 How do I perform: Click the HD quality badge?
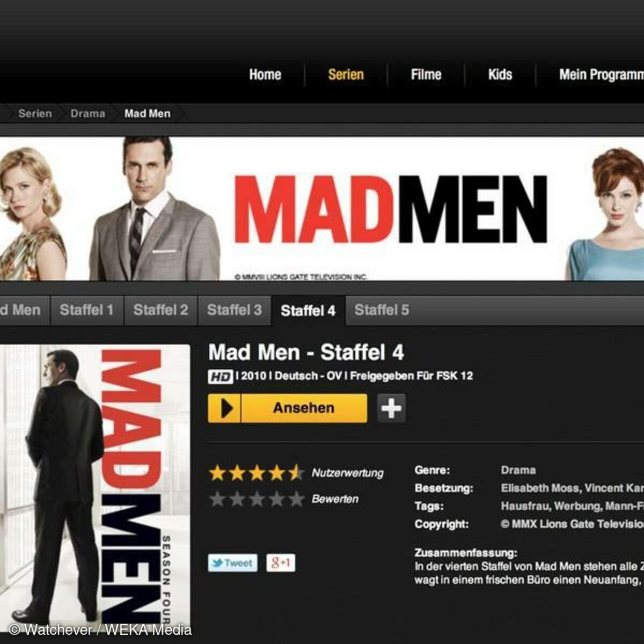(220, 377)
